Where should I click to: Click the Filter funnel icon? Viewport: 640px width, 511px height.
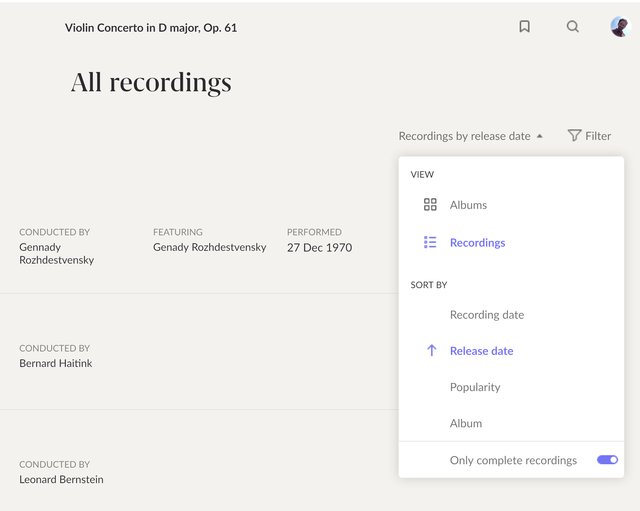(x=574, y=136)
